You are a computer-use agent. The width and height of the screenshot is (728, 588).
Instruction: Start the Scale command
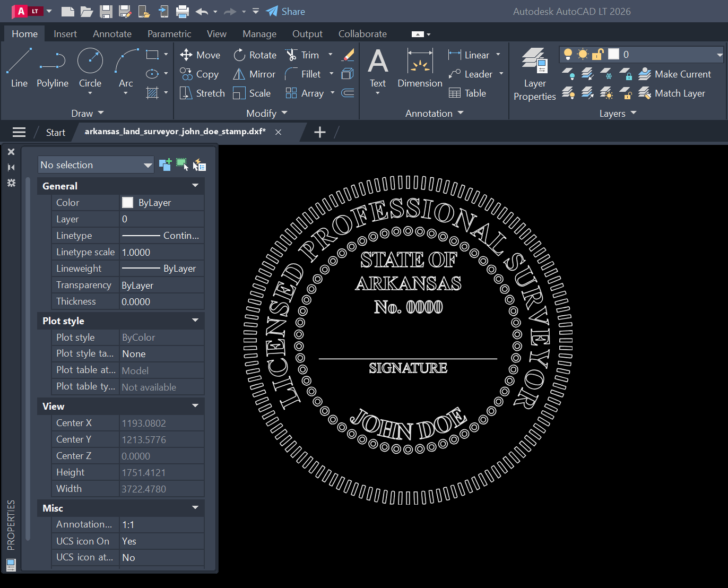tap(252, 93)
